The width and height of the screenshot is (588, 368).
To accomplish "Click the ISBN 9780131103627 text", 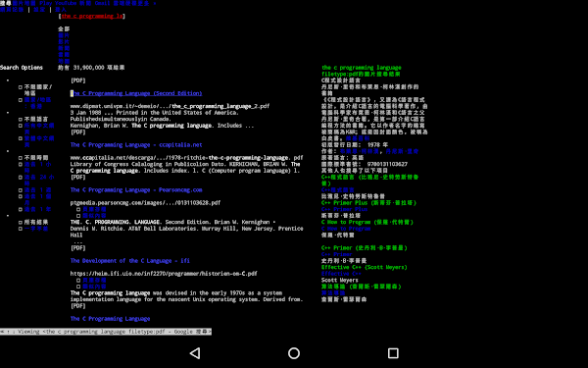I will 387,164.
